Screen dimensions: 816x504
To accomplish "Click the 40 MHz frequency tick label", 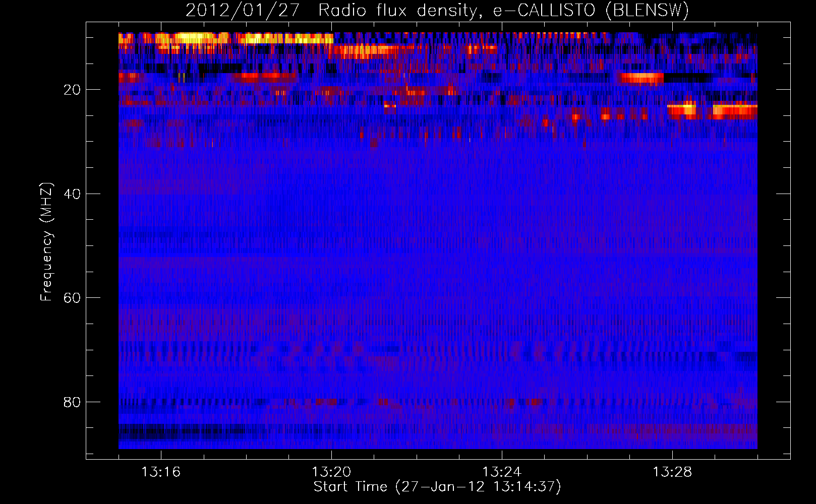I will coord(72,195).
